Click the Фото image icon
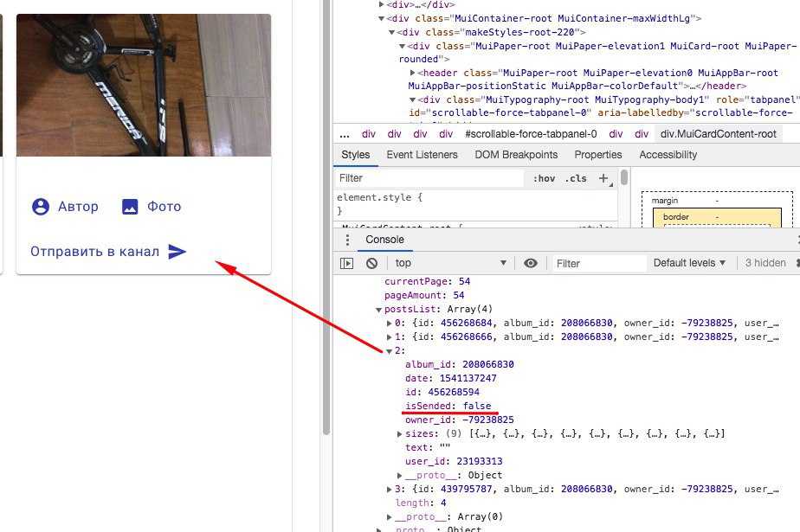The width and height of the screenshot is (800, 532). [130, 207]
